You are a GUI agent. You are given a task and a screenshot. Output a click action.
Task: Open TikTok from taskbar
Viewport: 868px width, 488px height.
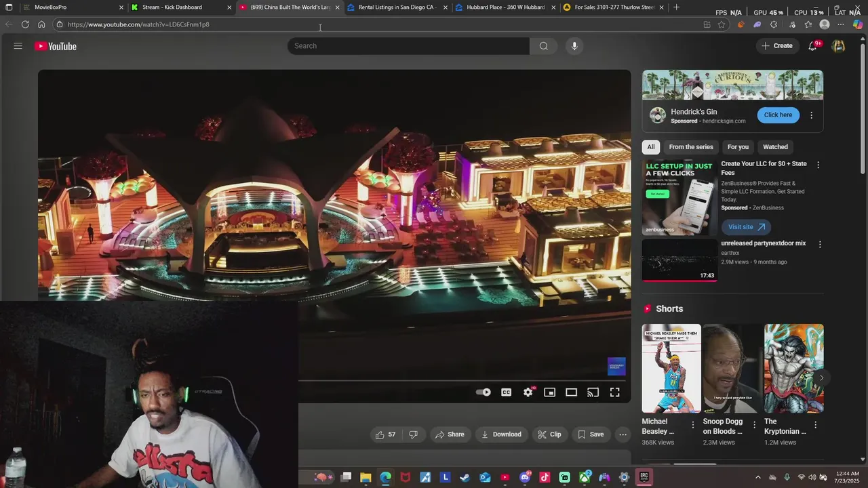[545, 477]
